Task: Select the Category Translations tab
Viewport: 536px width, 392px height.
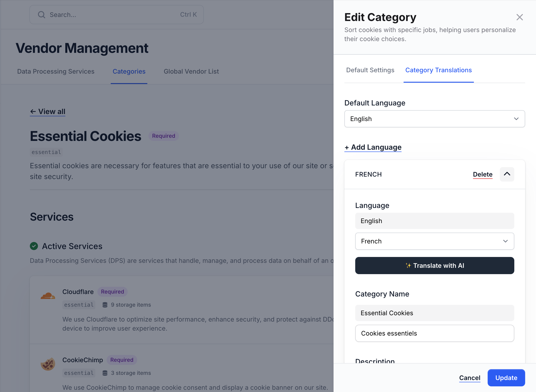Action: pyautogui.click(x=438, y=70)
